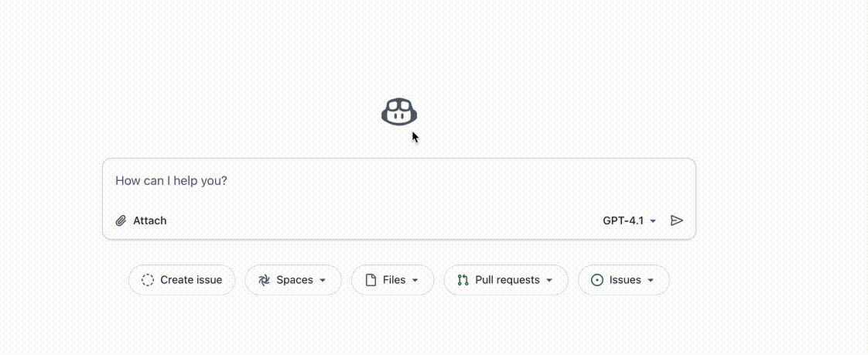Click the Attach button label
The height and width of the screenshot is (355, 868).
[149, 220]
